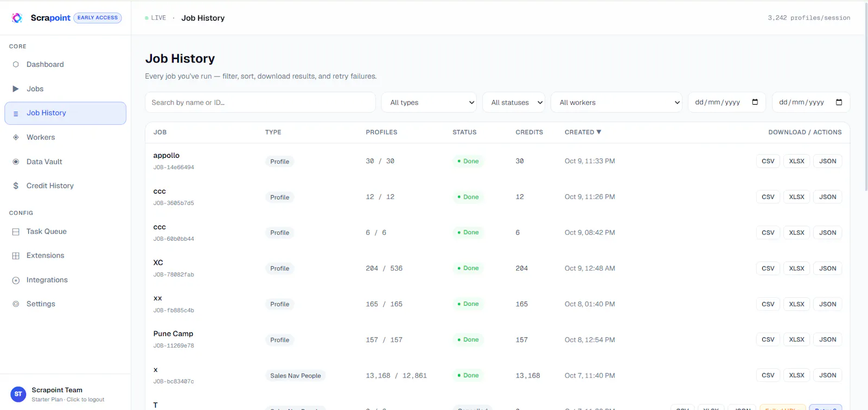Expand the All workers dropdown
The height and width of the screenshot is (410, 868).
[616, 102]
